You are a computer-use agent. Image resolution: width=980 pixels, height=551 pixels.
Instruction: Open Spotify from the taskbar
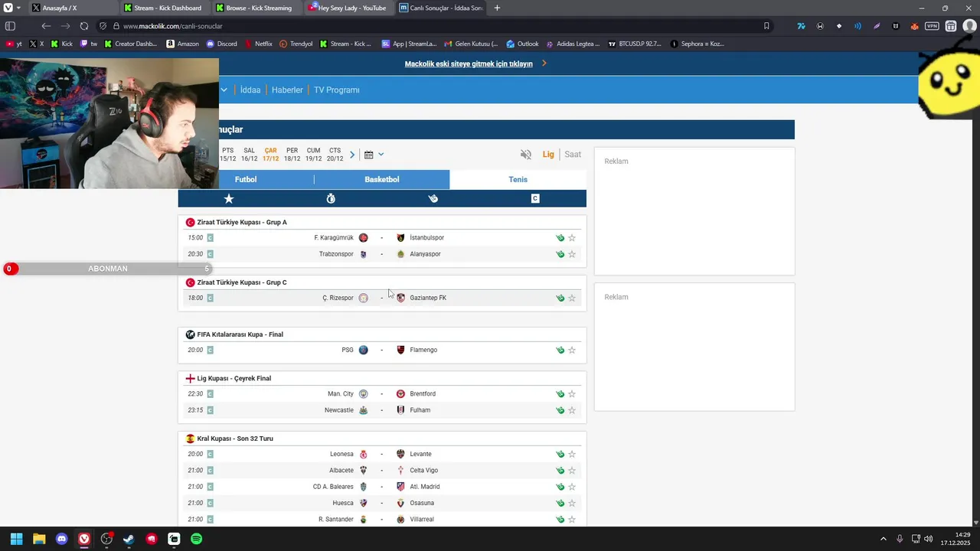[196, 539]
